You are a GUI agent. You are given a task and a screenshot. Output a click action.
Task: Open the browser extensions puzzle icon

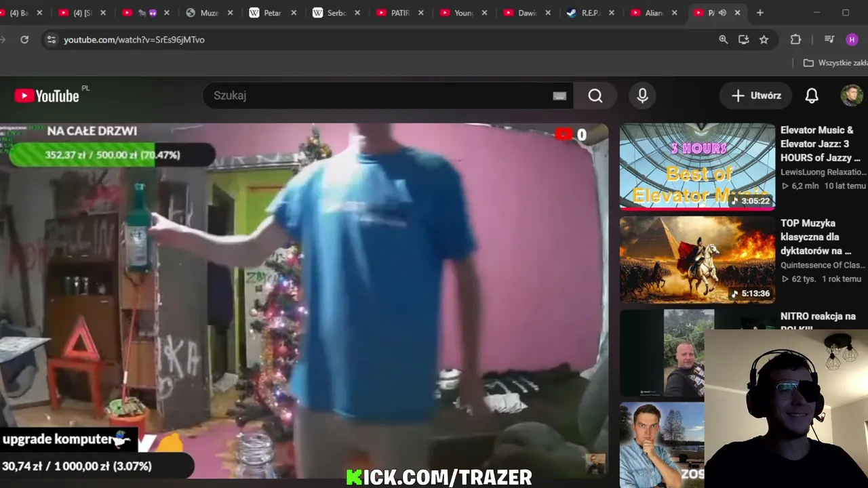point(796,40)
